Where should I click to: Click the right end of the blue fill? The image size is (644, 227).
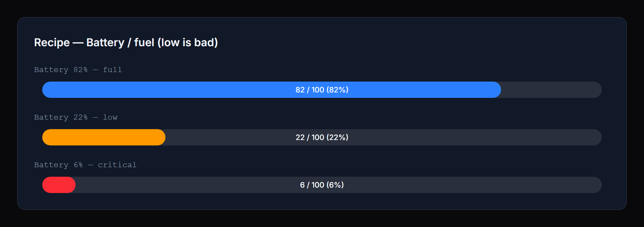pyautogui.click(x=497, y=90)
